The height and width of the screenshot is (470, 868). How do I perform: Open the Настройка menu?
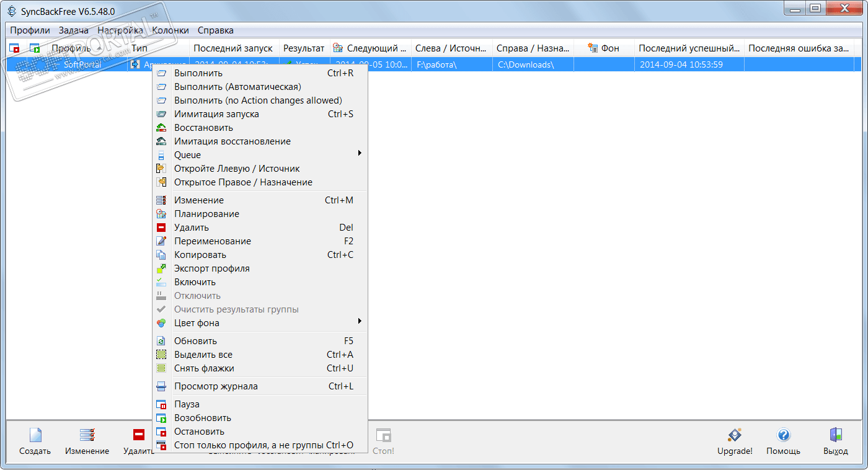(120, 30)
